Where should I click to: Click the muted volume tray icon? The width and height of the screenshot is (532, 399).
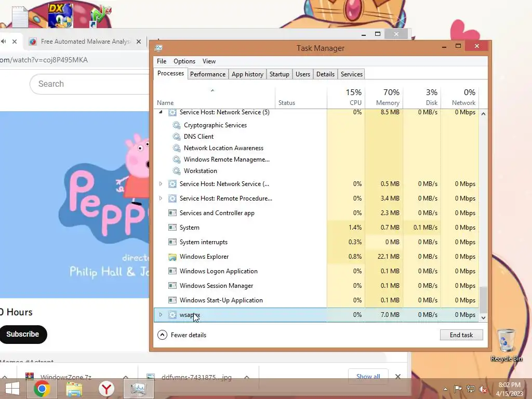point(483,389)
